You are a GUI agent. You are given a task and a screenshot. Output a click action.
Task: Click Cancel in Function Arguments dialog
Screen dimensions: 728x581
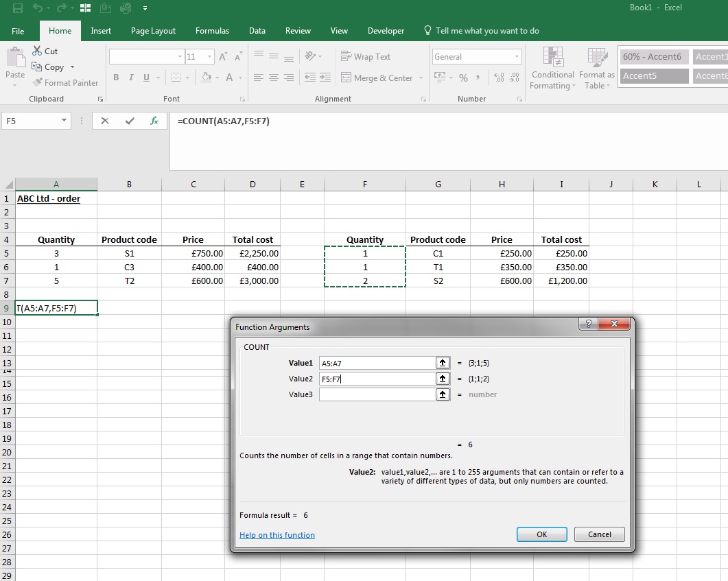[x=600, y=534]
